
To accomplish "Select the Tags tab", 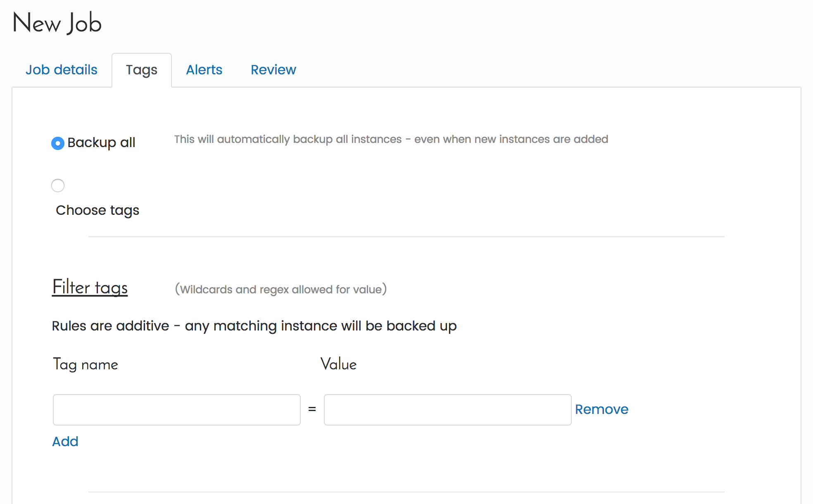I will [x=141, y=70].
